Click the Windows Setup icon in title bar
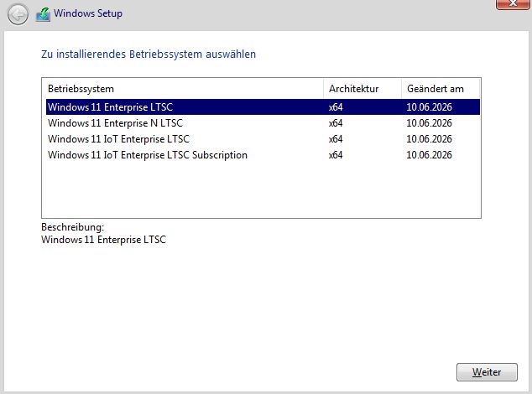The image size is (532, 394). pos(43,14)
